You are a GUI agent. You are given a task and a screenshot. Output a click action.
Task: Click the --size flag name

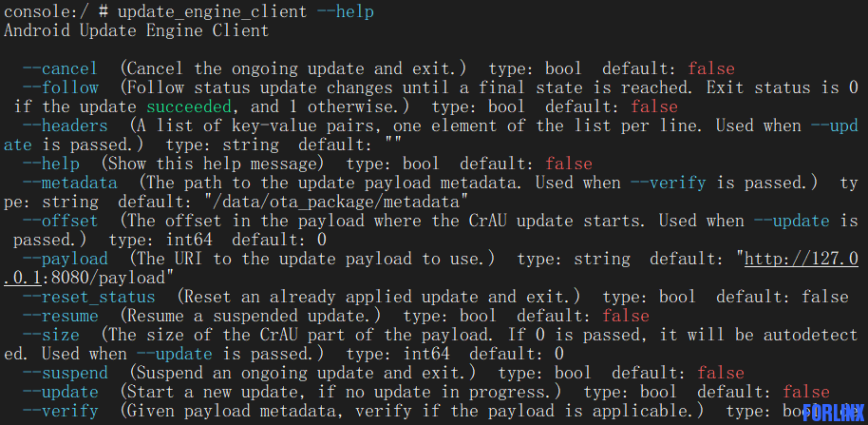[51, 335]
